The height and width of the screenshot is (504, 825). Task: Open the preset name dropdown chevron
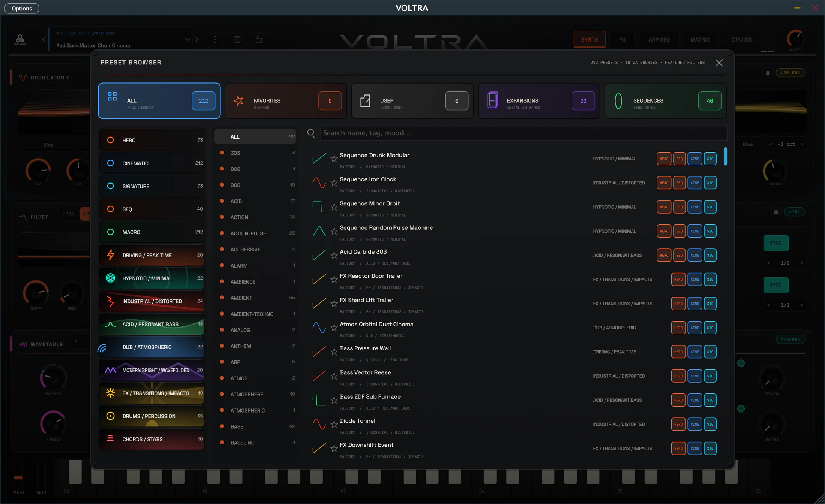tap(187, 40)
